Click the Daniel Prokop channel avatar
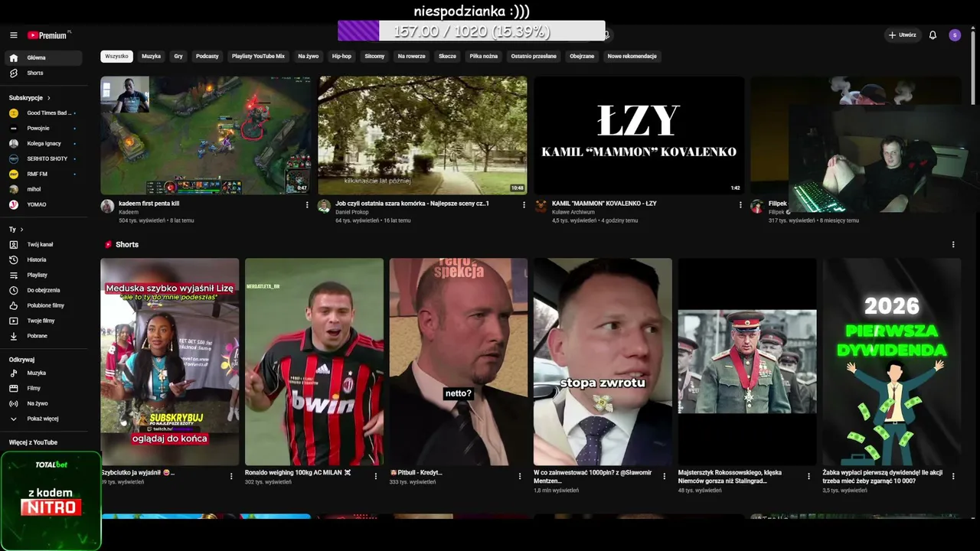This screenshot has width=980, height=551. (324, 207)
